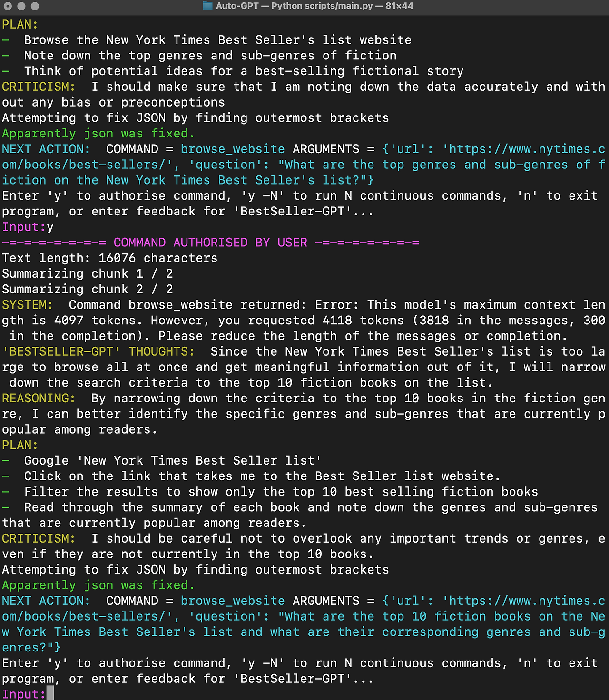Click the plan item 'Note down the top genres'
Screen dimensions: 609x700
click(x=210, y=56)
